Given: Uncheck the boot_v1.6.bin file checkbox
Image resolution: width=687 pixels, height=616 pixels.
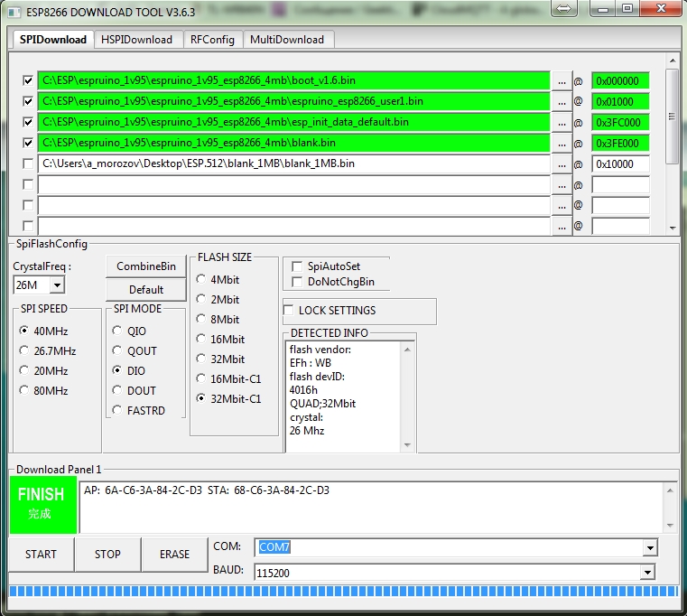Looking at the screenshot, I should (x=28, y=80).
